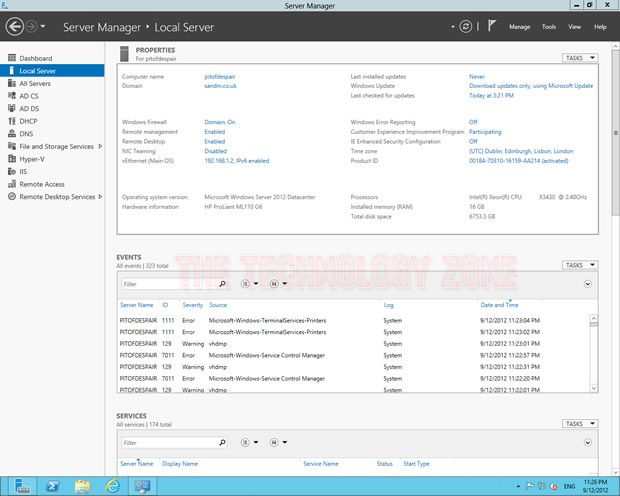
Task: Click the time zone Dublin, Edinburgh link
Action: point(521,151)
